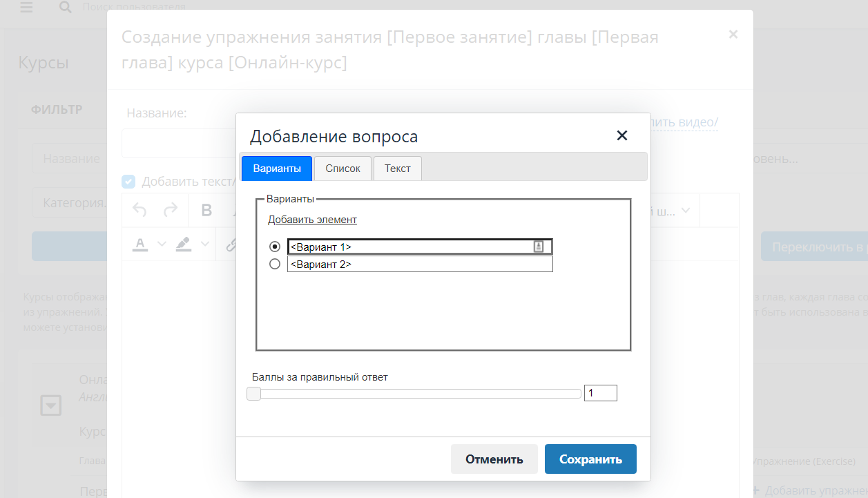Click the search magnifier icon
This screenshot has height=498, width=868.
65,8
